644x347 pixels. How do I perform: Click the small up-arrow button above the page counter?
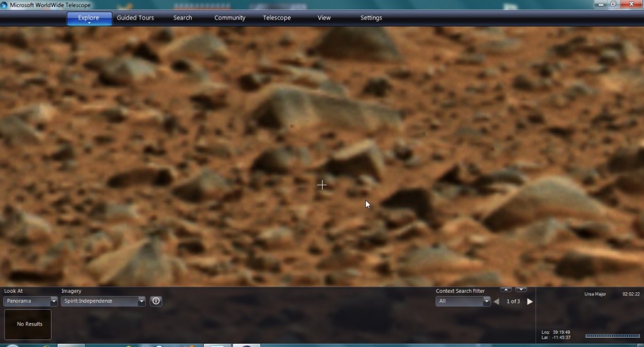pos(506,290)
